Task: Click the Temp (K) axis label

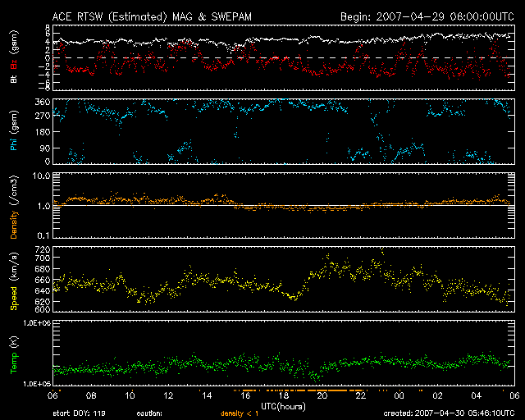Action: (x=14, y=354)
